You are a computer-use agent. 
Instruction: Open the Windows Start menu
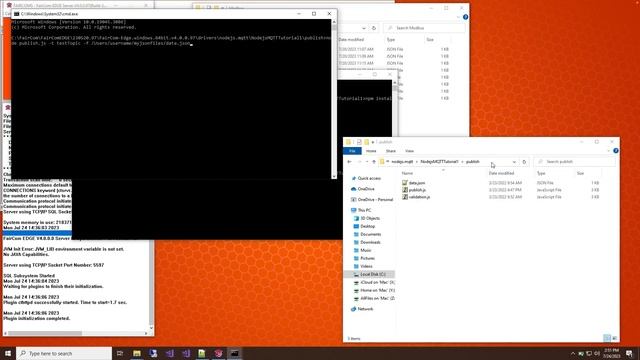point(8,353)
